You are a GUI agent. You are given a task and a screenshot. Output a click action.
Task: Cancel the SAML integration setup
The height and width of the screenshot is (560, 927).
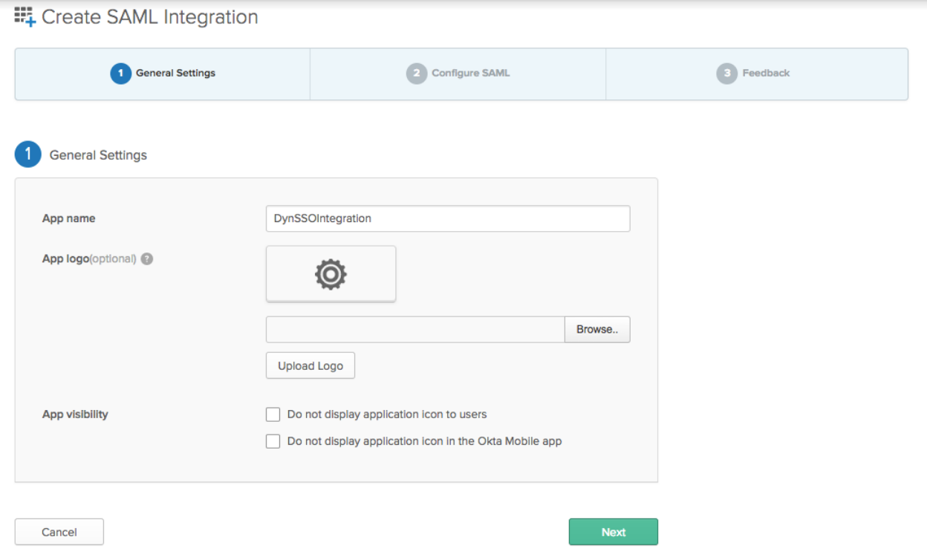[59, 532]
